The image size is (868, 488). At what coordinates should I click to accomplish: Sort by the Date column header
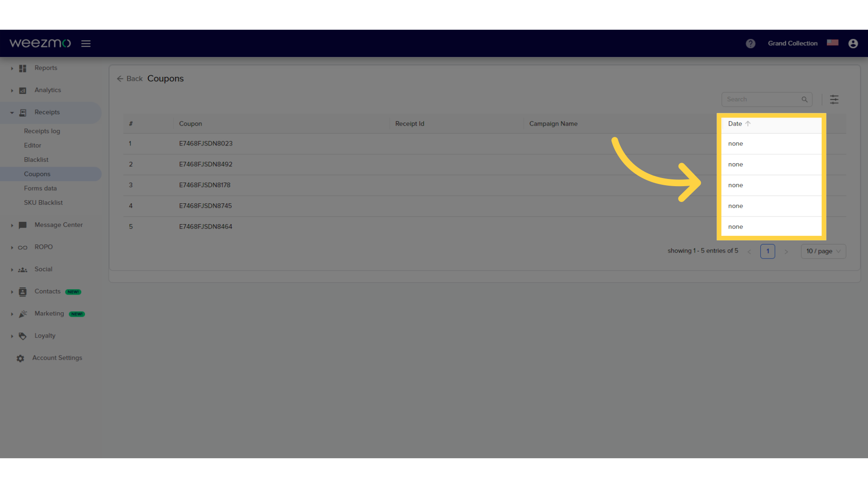tap(735, 124)
